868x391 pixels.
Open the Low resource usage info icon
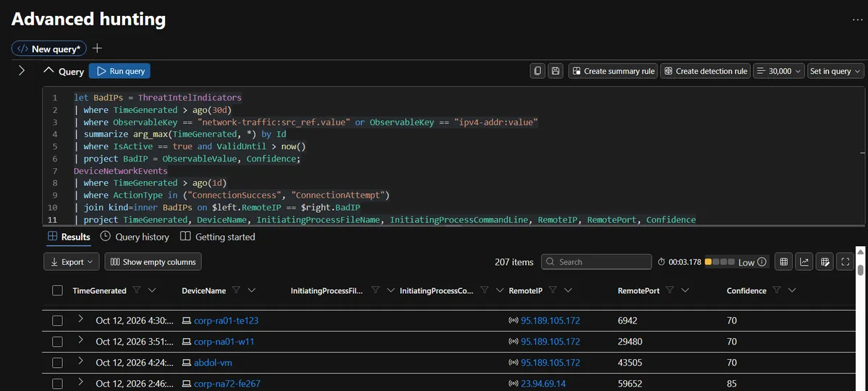[762, 262]
